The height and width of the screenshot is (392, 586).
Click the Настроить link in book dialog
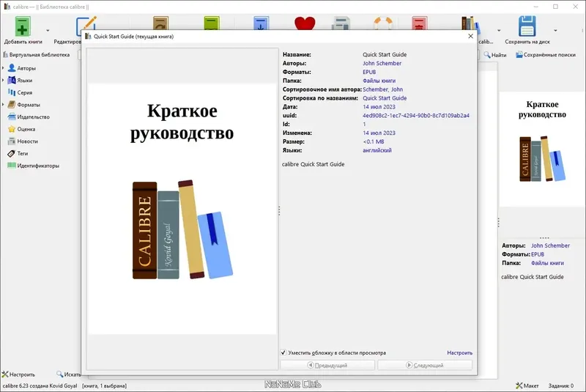point(460,352)
